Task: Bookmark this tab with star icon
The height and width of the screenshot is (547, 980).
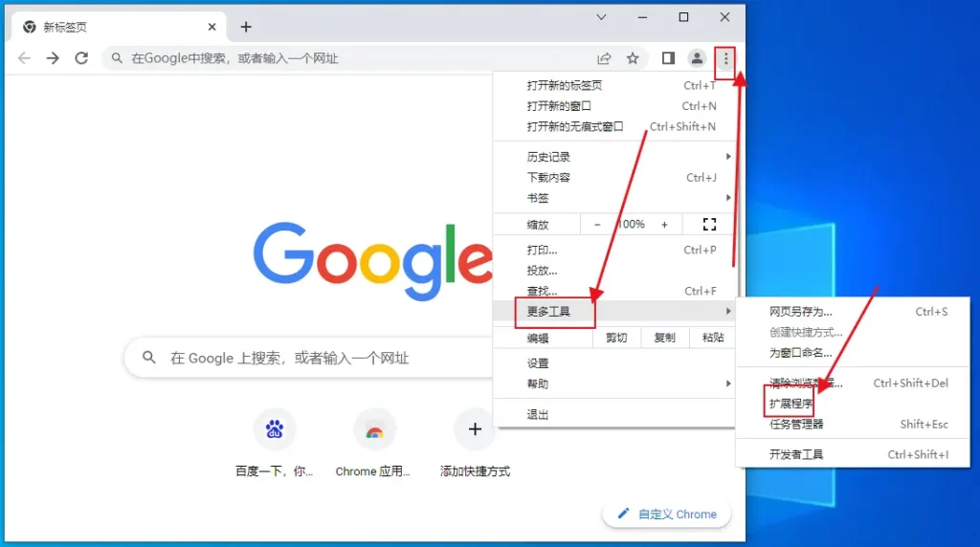Action: click(x=633, y=58)
